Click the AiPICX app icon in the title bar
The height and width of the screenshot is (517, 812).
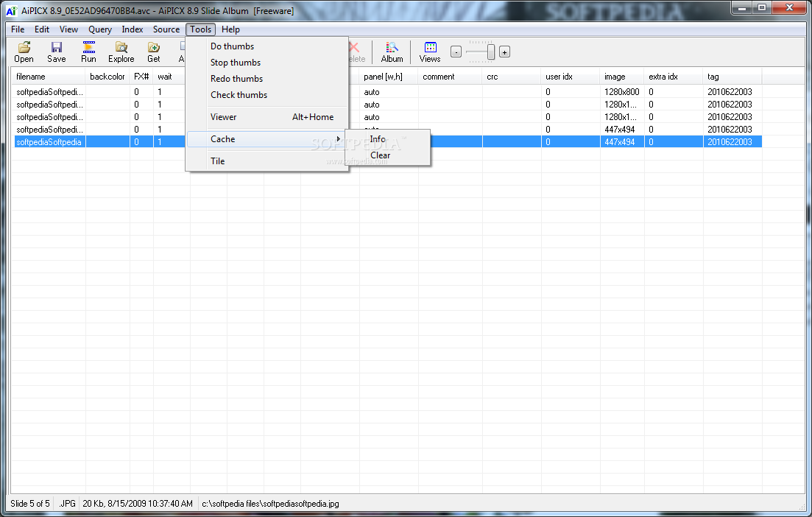(11, 11)
